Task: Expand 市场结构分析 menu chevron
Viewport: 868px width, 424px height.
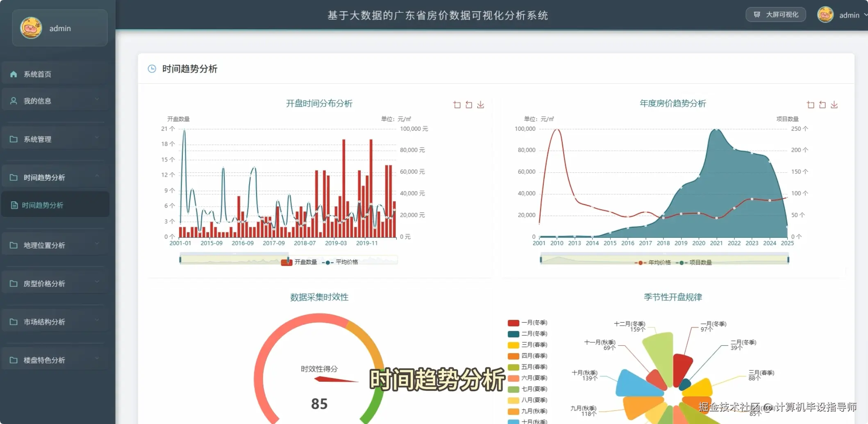Action: [x=97, y=320]
